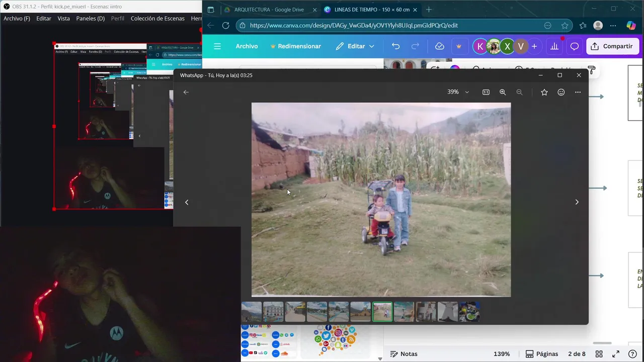Add collaborator with plus icon
The image size is (644, 362).
tap(534, 46)
